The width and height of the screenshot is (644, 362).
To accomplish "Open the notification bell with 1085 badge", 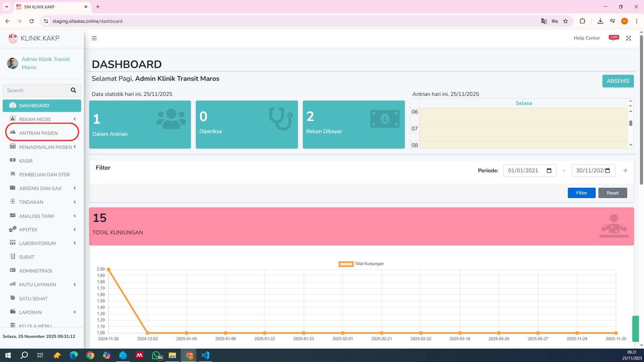I will 613,38.
